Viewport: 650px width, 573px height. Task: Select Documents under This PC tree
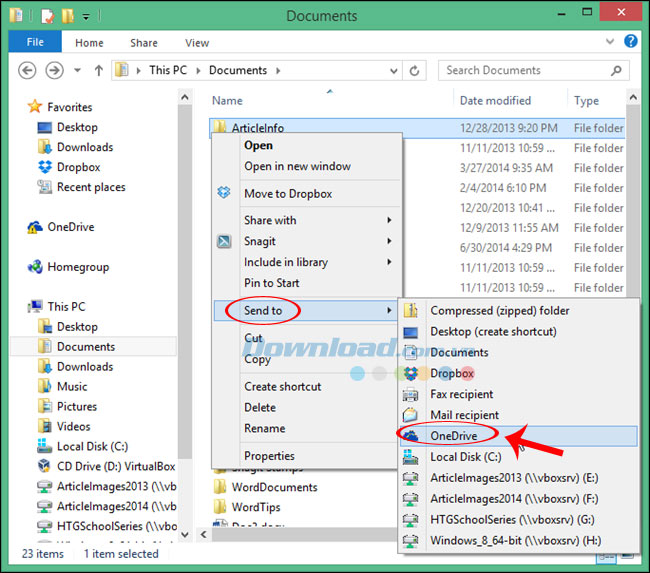[86, 347]
